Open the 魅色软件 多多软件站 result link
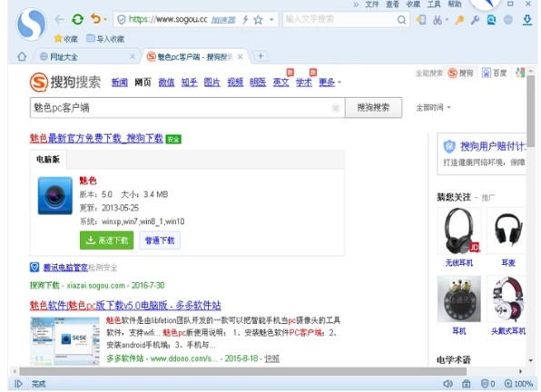This screenshot has width=541, height=392. click(125, 306)
